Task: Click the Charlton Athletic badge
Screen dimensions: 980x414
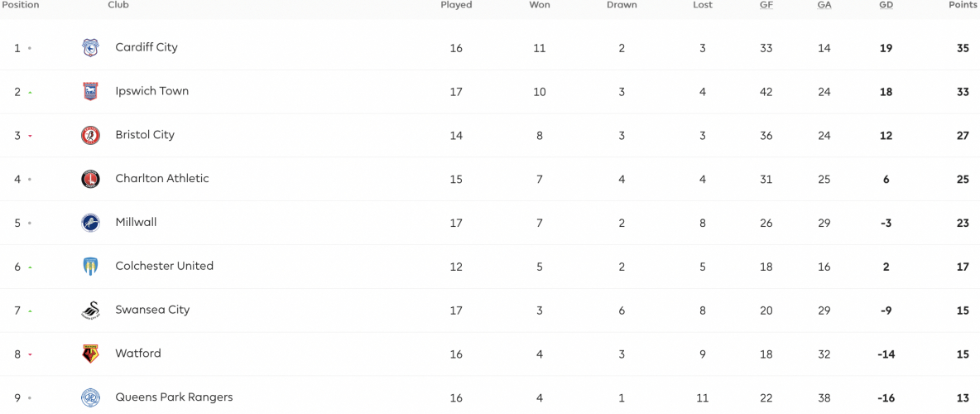Action: click(x=90, y=179)
